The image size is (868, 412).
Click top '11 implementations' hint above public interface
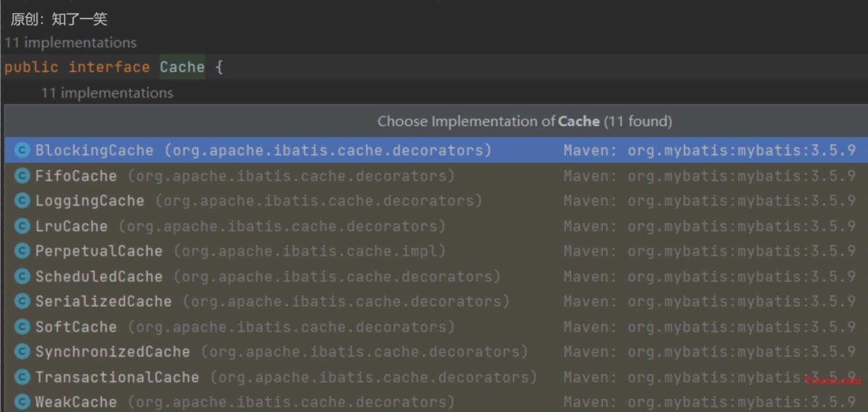(71, 43)
